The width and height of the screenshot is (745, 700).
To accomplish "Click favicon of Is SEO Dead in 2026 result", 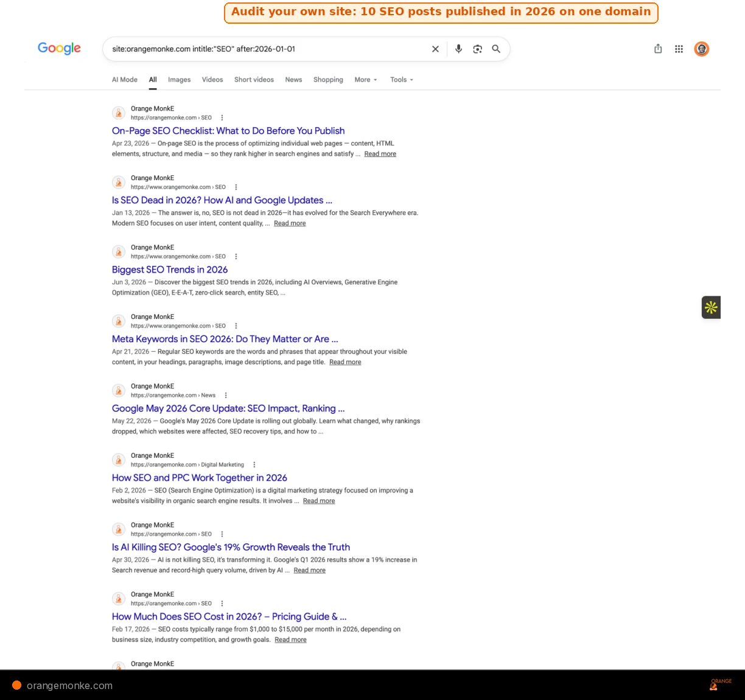I will [x=119, y=183].
